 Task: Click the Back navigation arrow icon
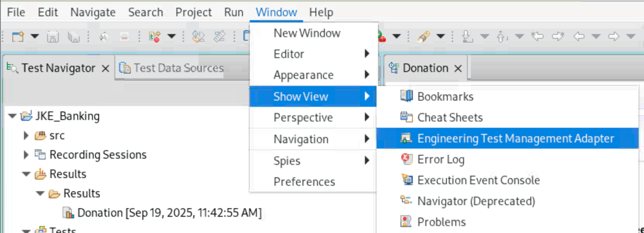pos(579,37)
